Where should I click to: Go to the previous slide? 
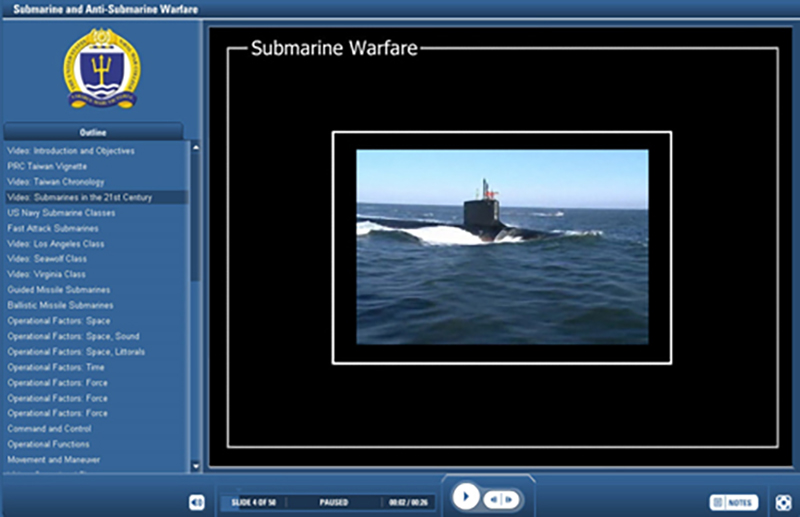click(x=493, y=499)
